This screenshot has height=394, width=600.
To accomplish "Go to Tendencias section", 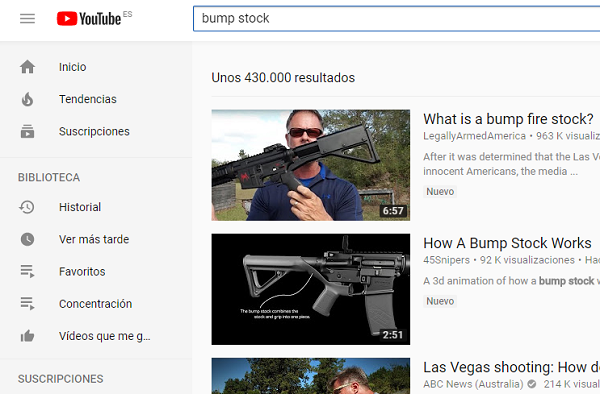I will [96, 99].
